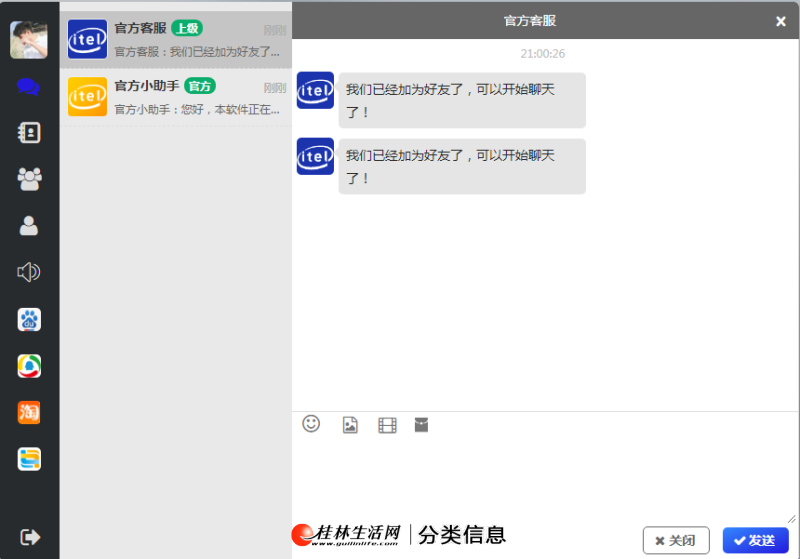Image resolution: width=800 pixels, height=559 pixels.
Task: Click the speaker sound icon
Action: click(29, 272)
